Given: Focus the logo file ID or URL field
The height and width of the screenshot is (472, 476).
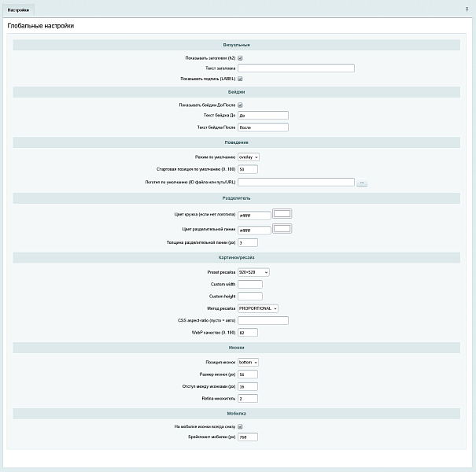Looking at the screenshot, I should (x=296, y=183).
